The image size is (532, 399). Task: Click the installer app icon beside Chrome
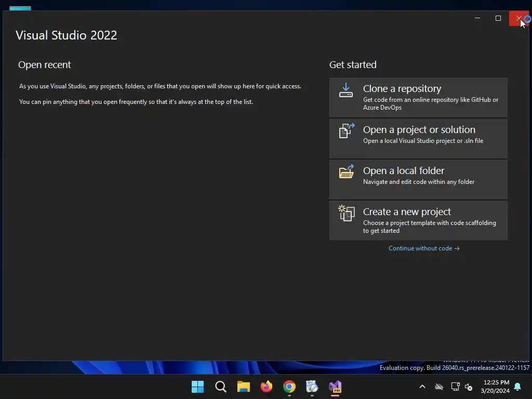312,387
